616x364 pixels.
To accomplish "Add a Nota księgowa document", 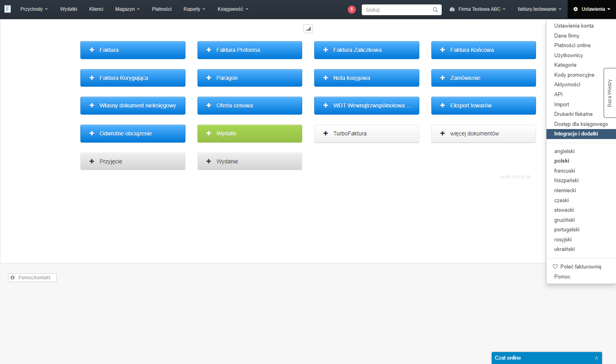I will click(367, 78).
